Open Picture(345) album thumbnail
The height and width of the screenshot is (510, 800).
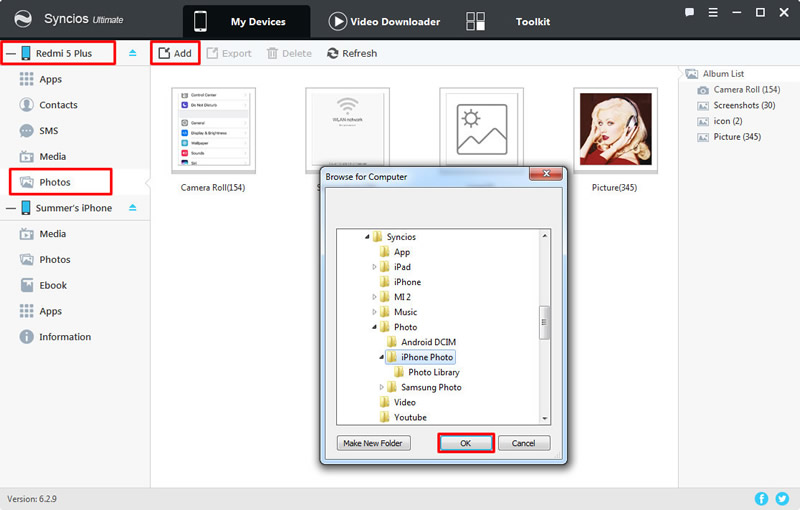615,131
